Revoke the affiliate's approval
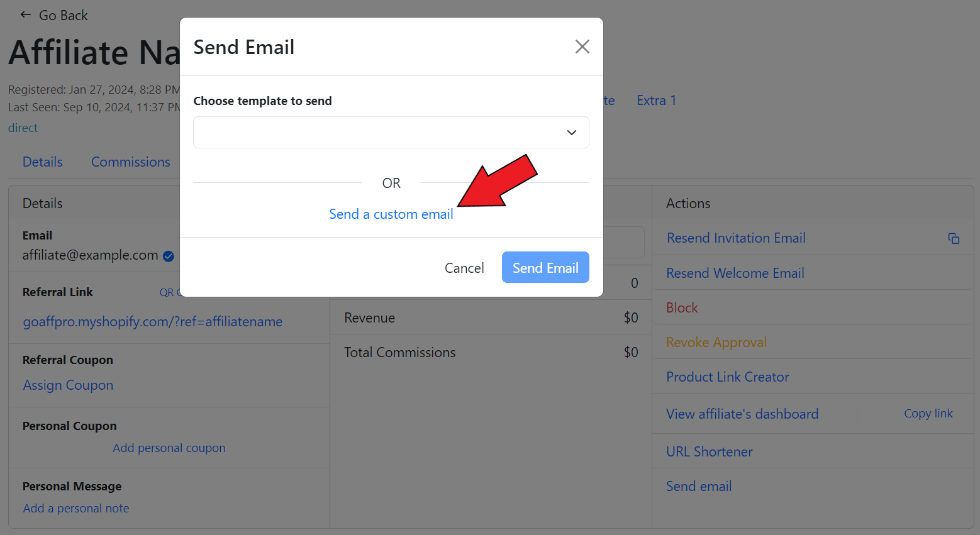 (716, 343)
